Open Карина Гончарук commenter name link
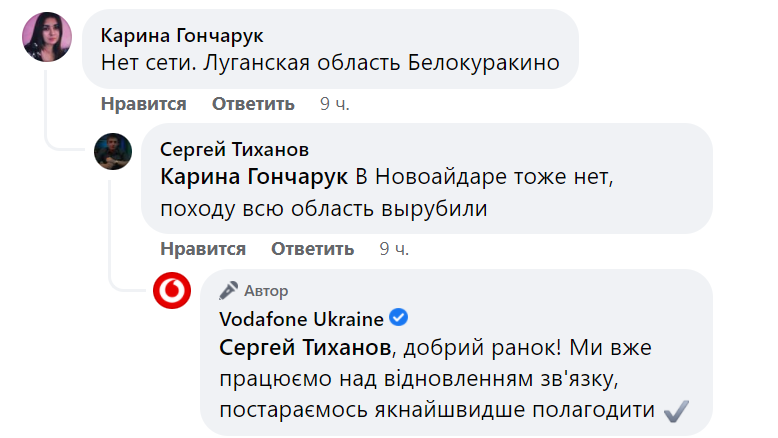The image size is (778, 438). click(x=182, y=35)
